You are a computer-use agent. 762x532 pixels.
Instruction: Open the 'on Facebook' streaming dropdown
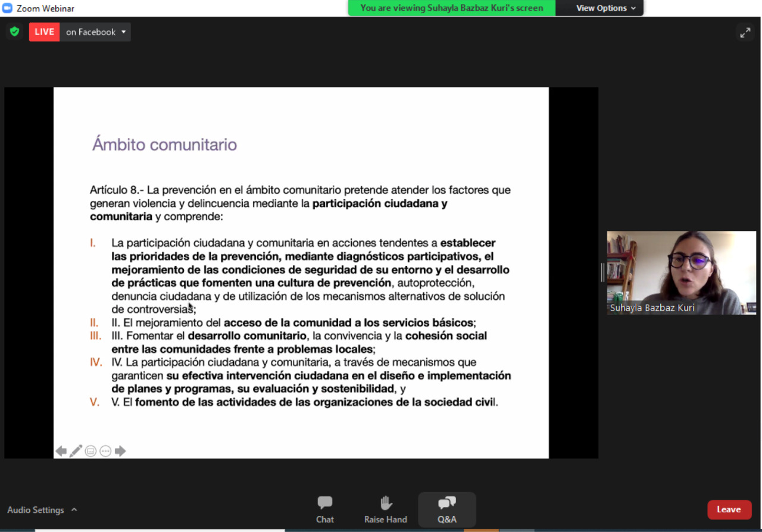coord(96,32)
